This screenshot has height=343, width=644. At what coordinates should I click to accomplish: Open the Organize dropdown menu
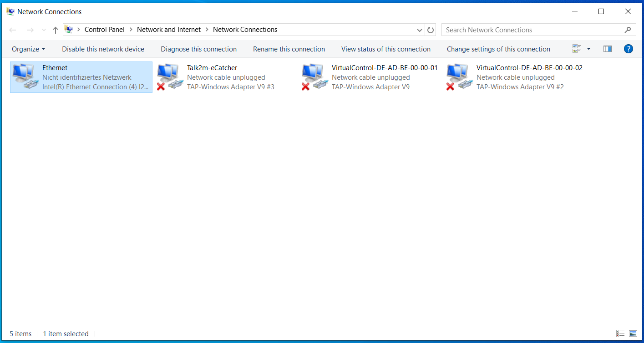pos(29,49)
